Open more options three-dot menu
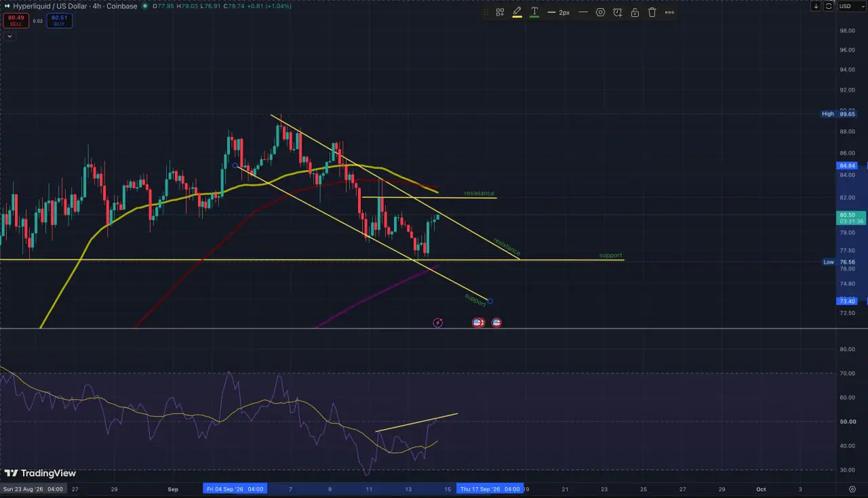Image resolution: width=868 pixels, height=498 pixels. point(669,12)
